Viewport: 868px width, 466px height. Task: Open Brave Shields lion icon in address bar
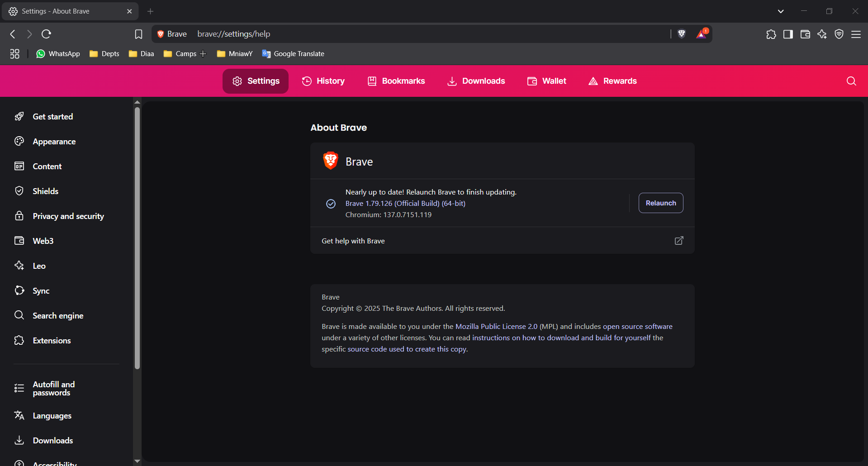point(682,34)
